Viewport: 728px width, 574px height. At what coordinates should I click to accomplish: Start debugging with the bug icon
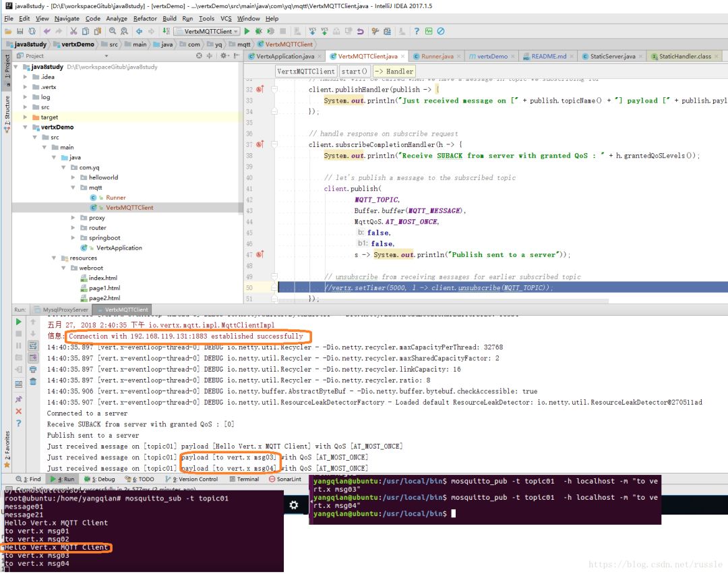259,31
